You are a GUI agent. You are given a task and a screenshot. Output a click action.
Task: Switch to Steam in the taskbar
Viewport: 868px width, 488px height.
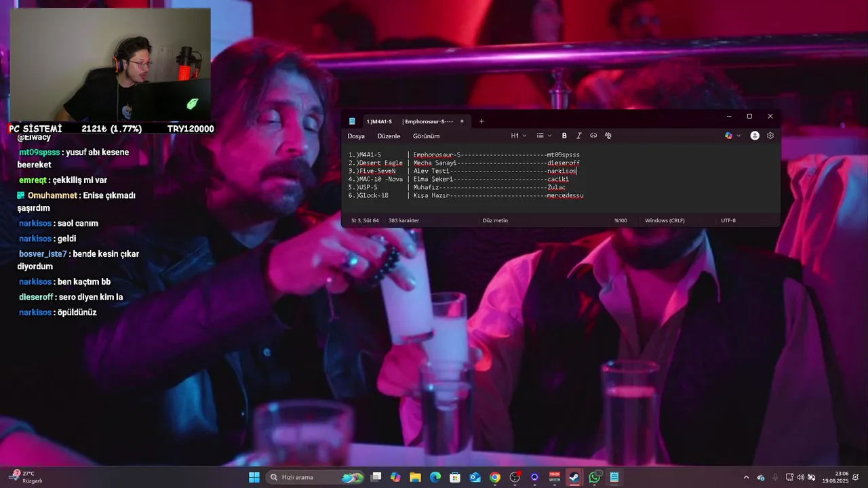pos(574,477)
